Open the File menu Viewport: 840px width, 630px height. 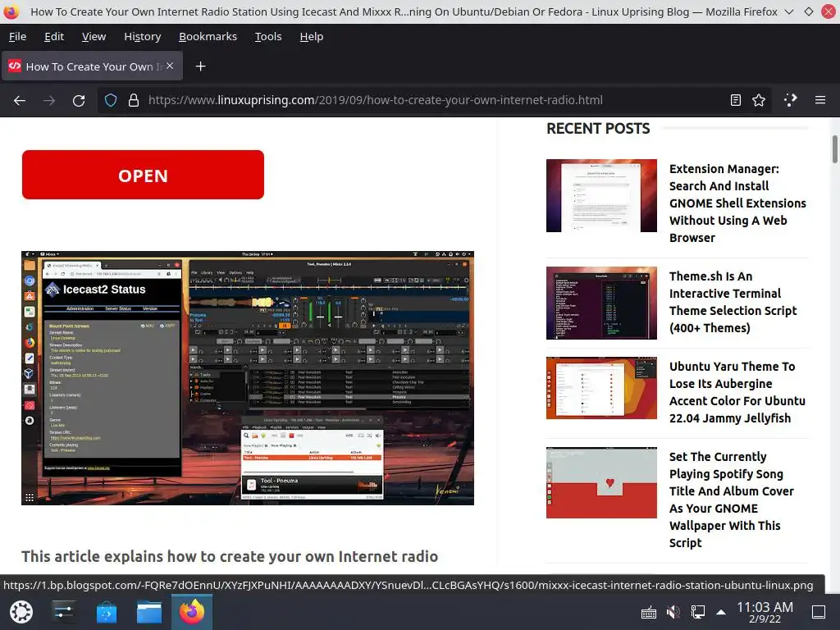click(x=18, y=36)
